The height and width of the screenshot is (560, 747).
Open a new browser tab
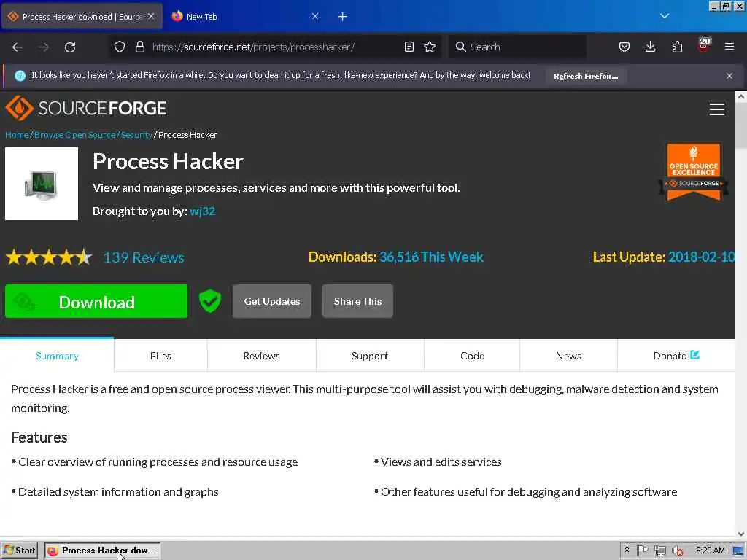343,17
